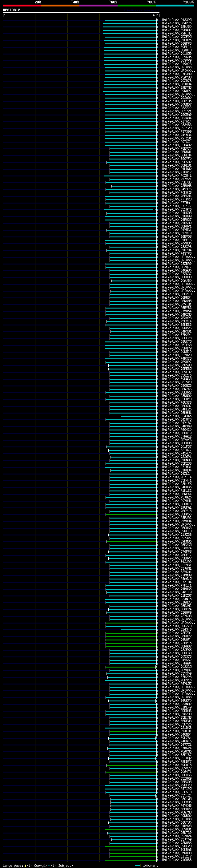Screen dimensions: 197x868
Task: Select hit UniRef100_C6MHN1
Action: [177, 413]
